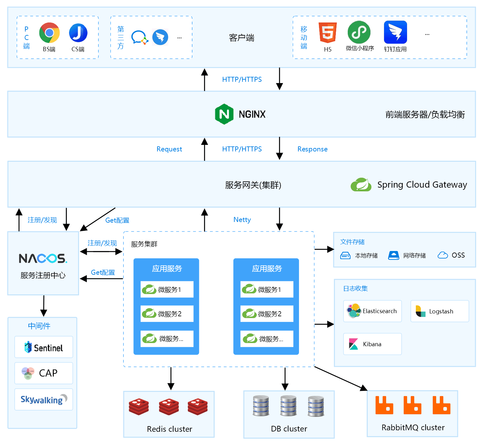Click 微服务... in the left 应用服务 box
Image resolution: width=483 pixels, height=448 pixels.
(167, 339)
